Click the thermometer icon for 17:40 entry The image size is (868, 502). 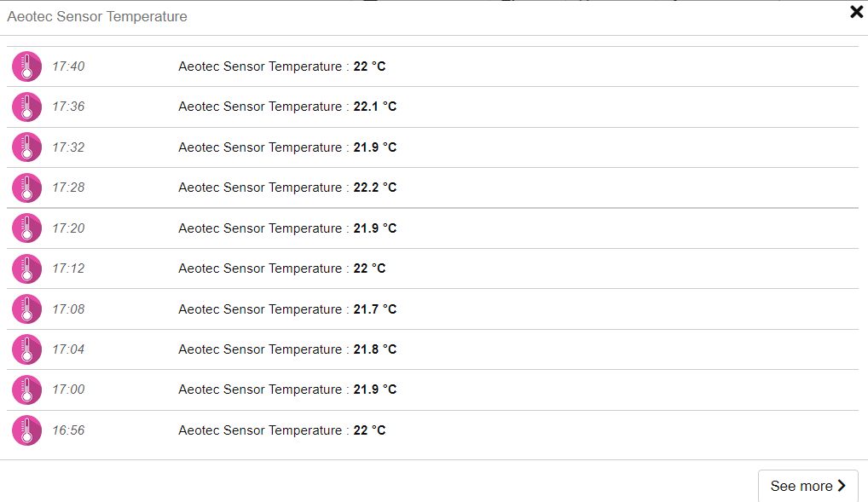coord(26,66)
